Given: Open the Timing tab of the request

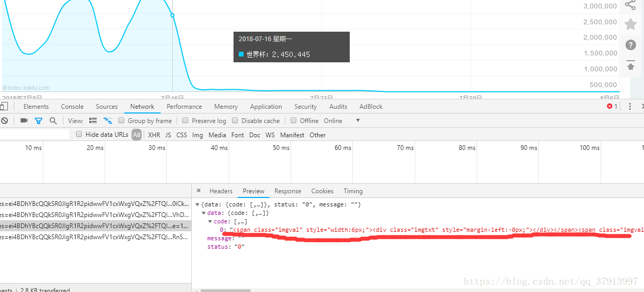Looking at the screenshot, I should click(x=353, y=191).
